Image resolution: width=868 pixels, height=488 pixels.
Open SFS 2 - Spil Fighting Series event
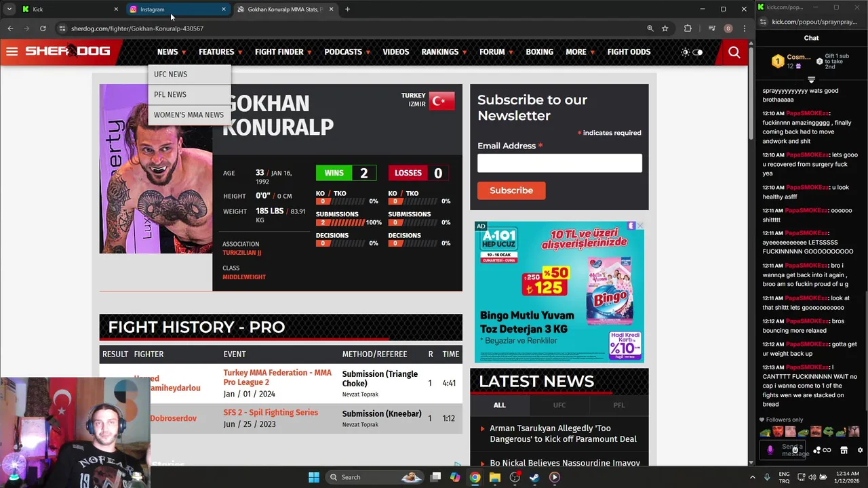[x=271, y=412]
